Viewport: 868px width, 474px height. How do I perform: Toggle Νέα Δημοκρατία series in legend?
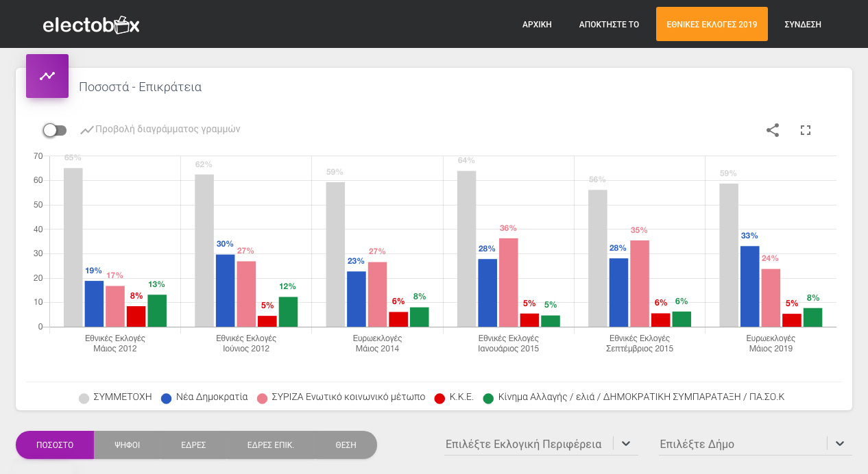coord(204,397)
